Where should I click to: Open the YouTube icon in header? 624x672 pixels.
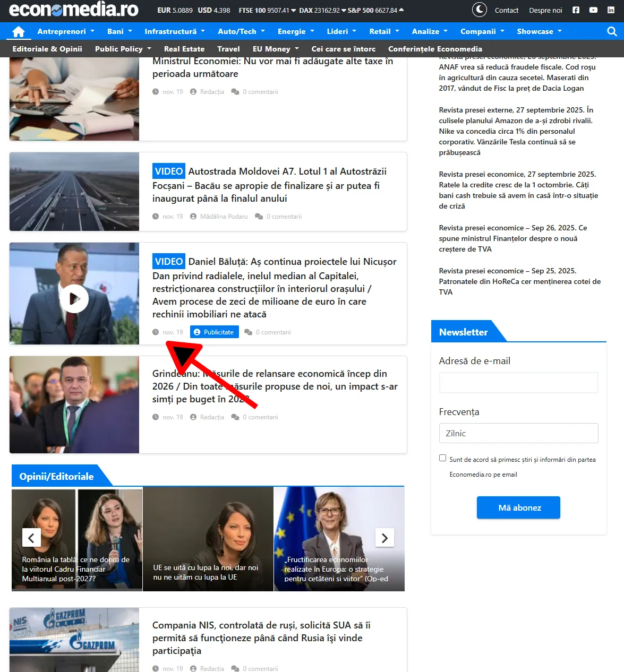593,10
